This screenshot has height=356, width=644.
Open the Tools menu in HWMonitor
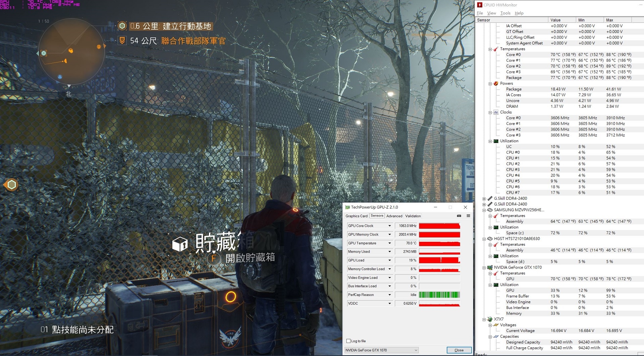pyautogui.click(x=505, y=13)
